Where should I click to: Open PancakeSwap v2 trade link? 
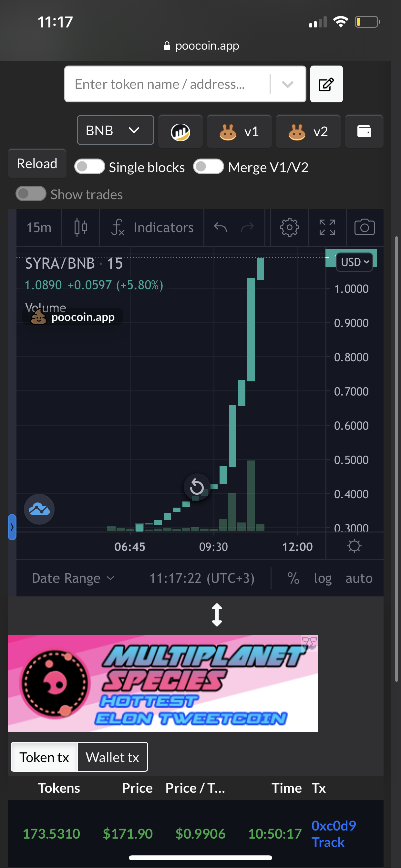click(308, 131)
